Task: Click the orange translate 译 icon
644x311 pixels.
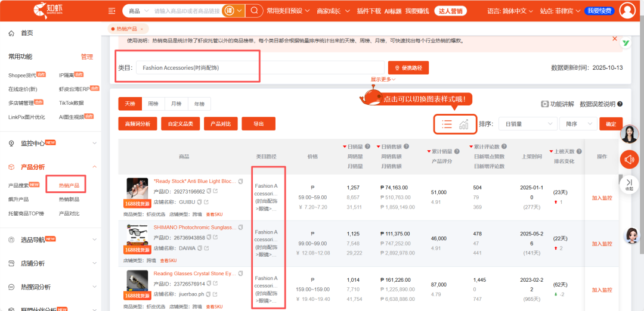Action: [x=228, y=11]
